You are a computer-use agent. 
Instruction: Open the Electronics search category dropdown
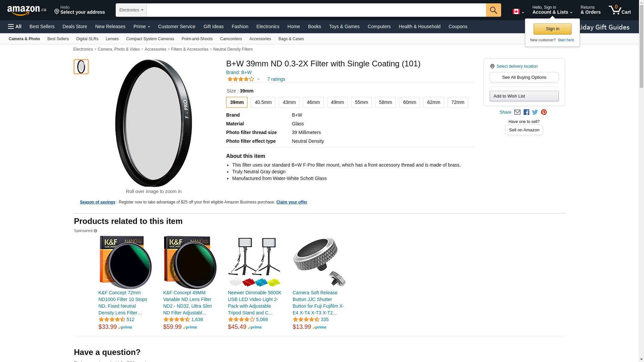131,10
